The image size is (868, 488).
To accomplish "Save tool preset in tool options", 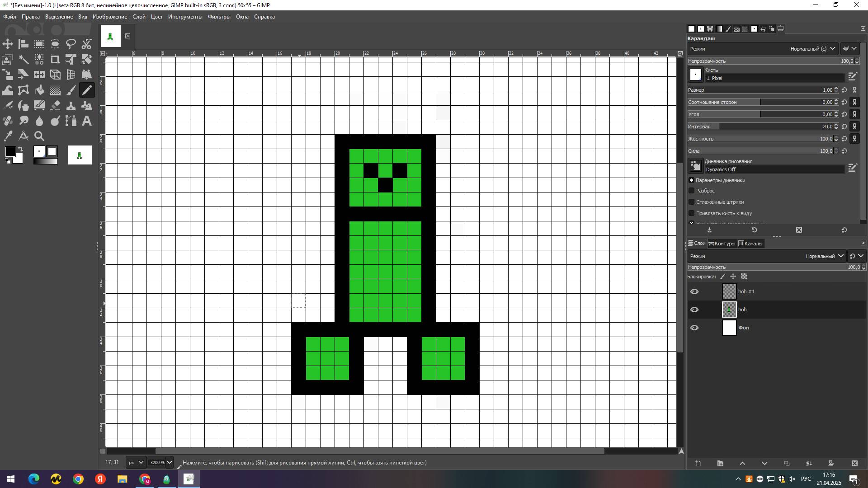I will pyautogui.click(x=709, y=230).
